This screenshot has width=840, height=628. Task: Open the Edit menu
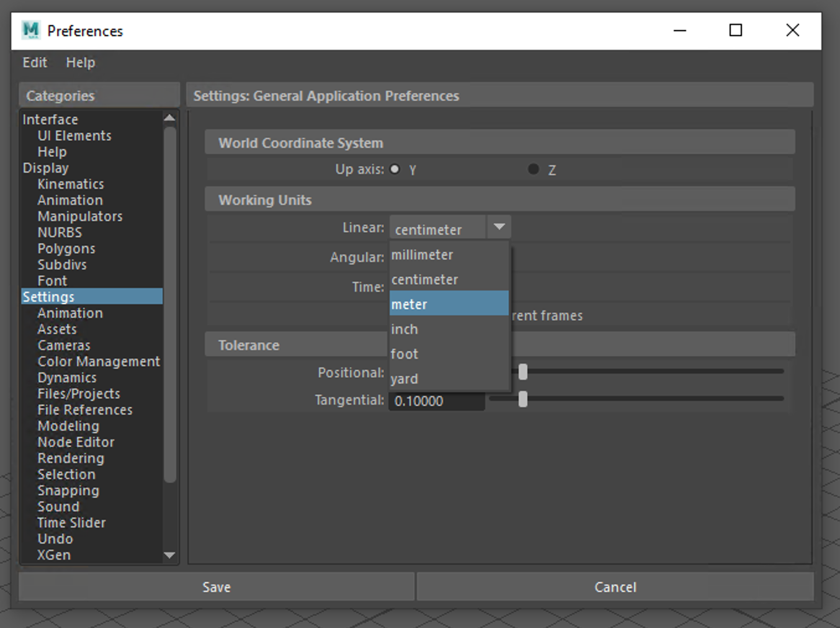pos(35,63)
